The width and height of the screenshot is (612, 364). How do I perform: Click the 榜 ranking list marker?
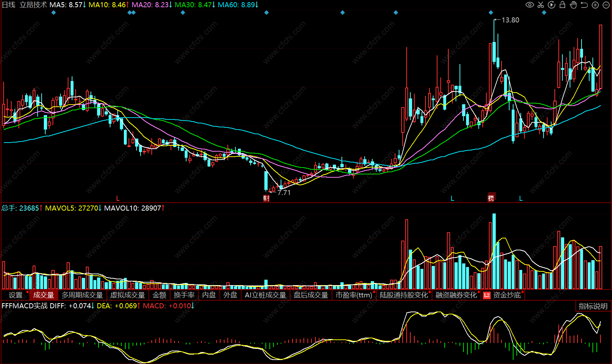[x=491, y=198]
